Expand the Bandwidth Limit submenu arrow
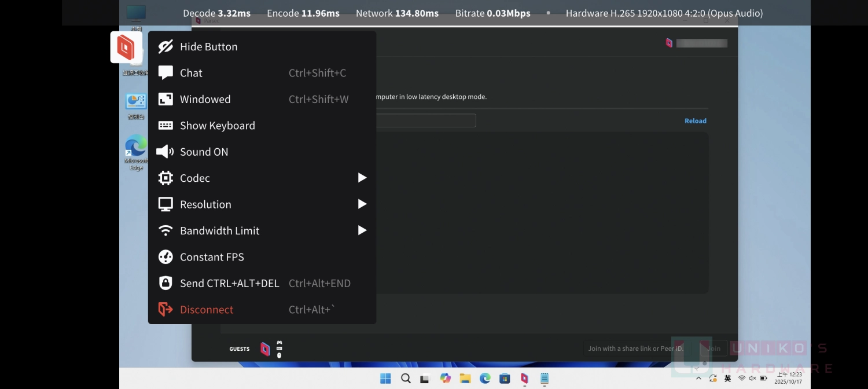 [x=362, y=230]
